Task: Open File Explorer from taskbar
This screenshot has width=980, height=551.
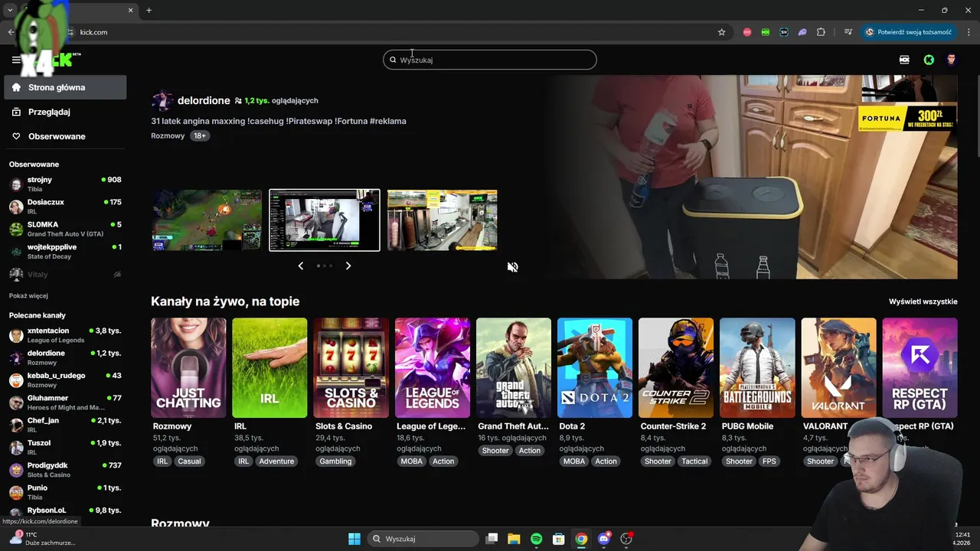Action: click(x=514, y=539)
